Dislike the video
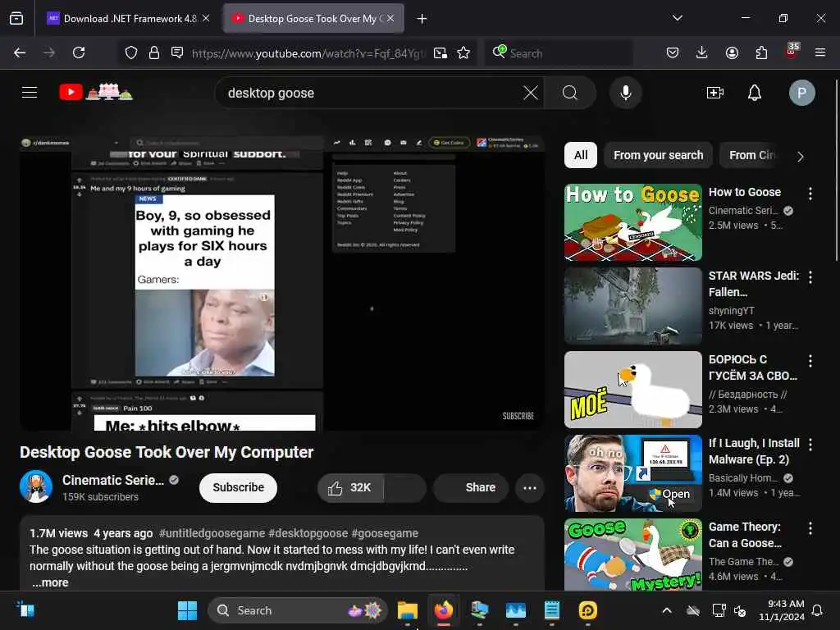Image resolution: width=840 pixels, height=630 pixels. [x=405, y=487]
